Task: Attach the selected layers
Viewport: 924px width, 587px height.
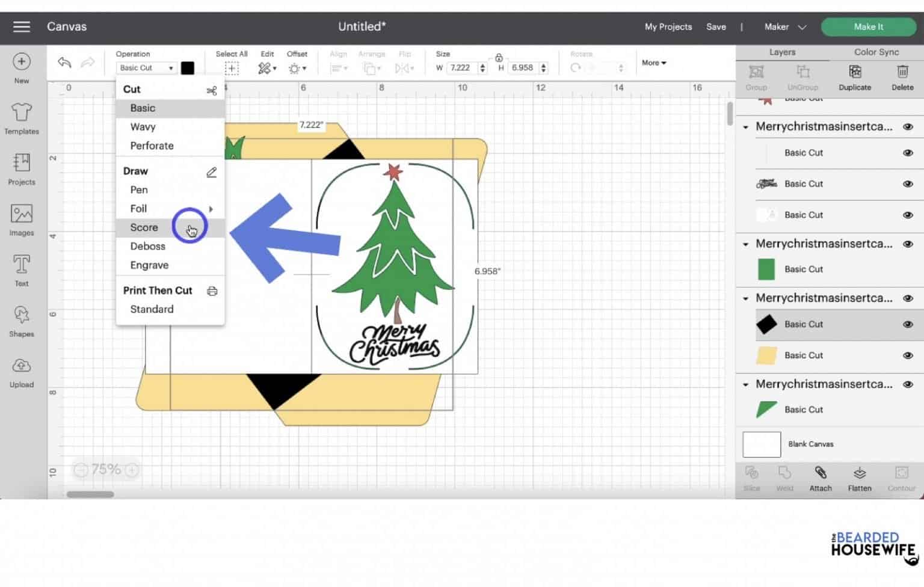Action: pos(820,478)
